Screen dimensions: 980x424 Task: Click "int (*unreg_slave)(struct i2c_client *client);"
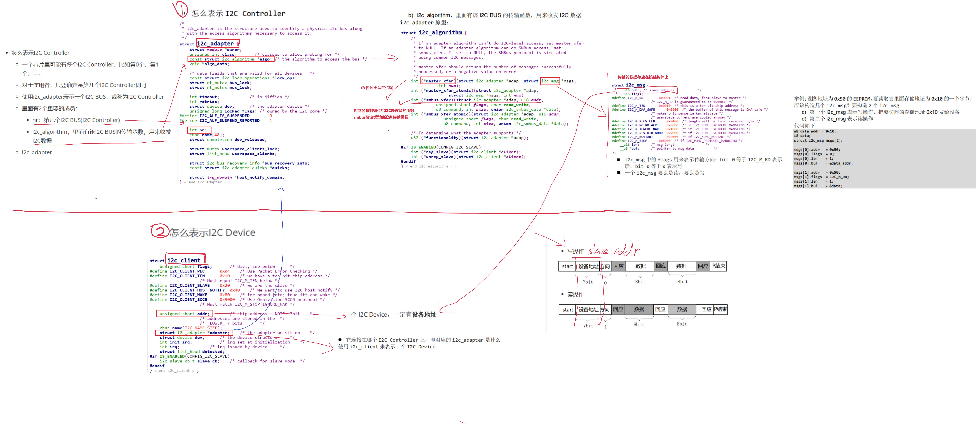(x=468, y=157)
